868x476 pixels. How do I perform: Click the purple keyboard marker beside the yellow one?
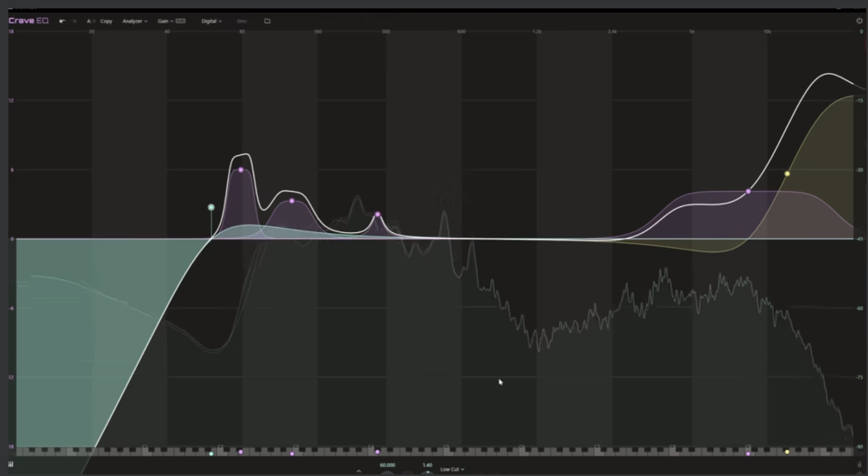pyautogui.click(x=748, y=454)
